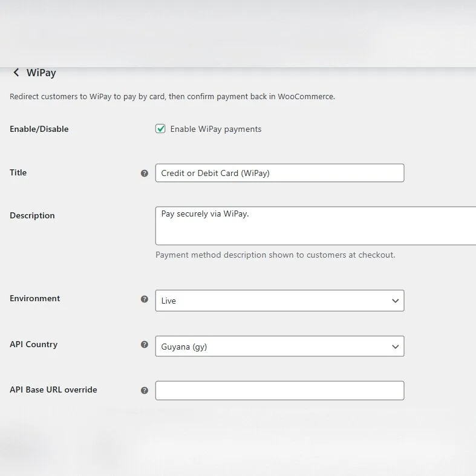Click the 'Redirect customers to WiPay' intro text
Viewport: 476px width, 476px height.
pos(172,97)
